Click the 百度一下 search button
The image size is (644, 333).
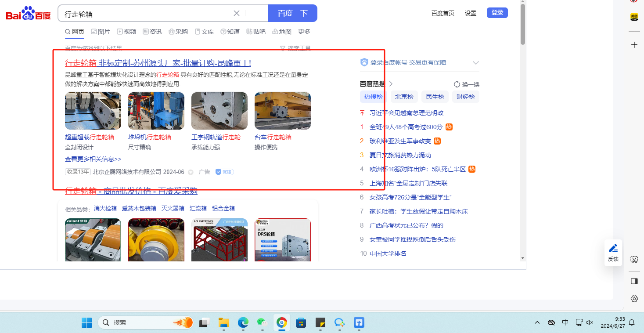[x=293, y=13]
